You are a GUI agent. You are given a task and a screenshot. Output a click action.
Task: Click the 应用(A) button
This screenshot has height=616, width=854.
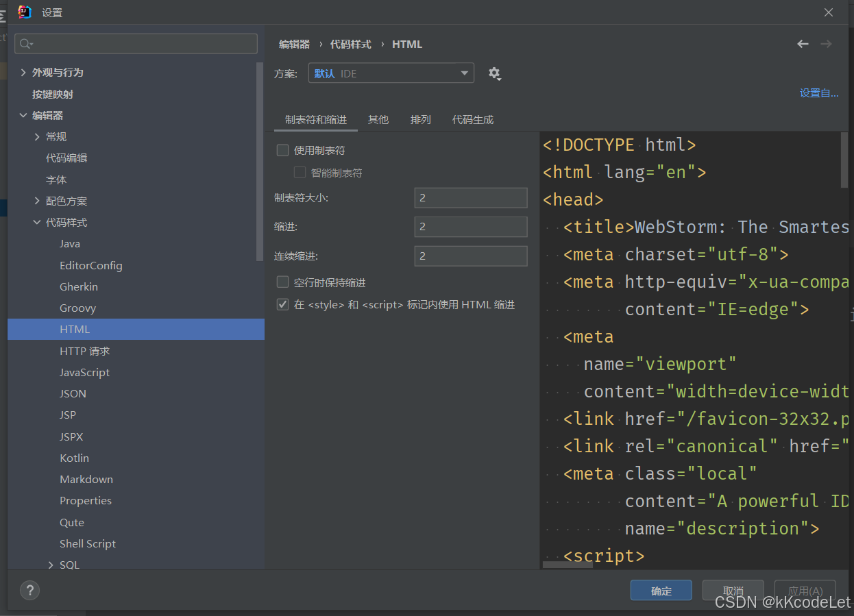pyautogui.click(x=805, y=591)
